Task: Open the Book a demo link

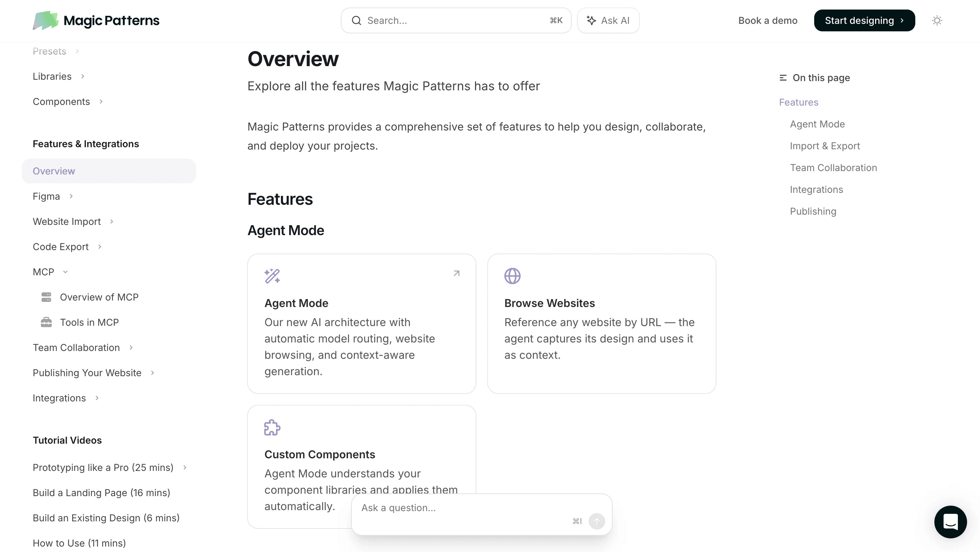Action: pyautogui.click(x=767, y=20)
